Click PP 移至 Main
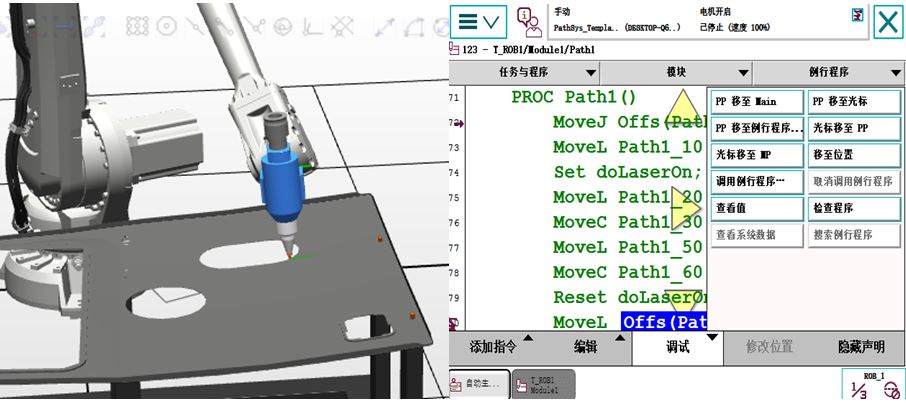 [x=757, y=102]
